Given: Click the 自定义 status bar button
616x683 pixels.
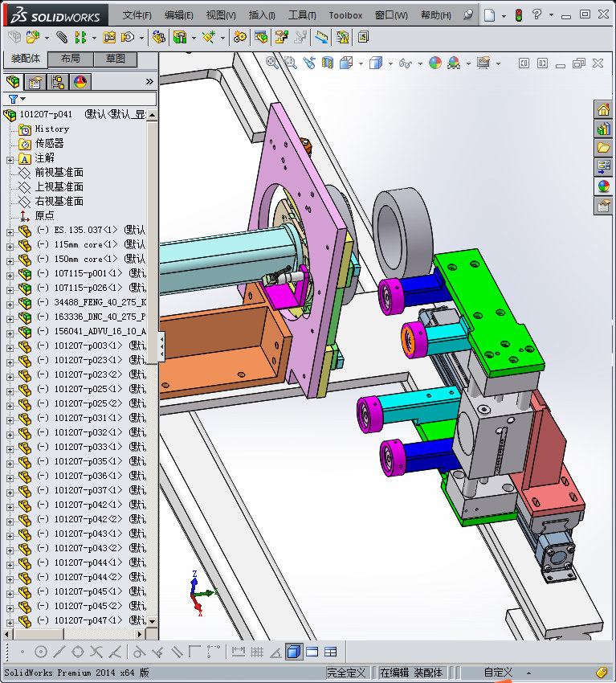Looking at the screenshot, I should click(498, 673).
